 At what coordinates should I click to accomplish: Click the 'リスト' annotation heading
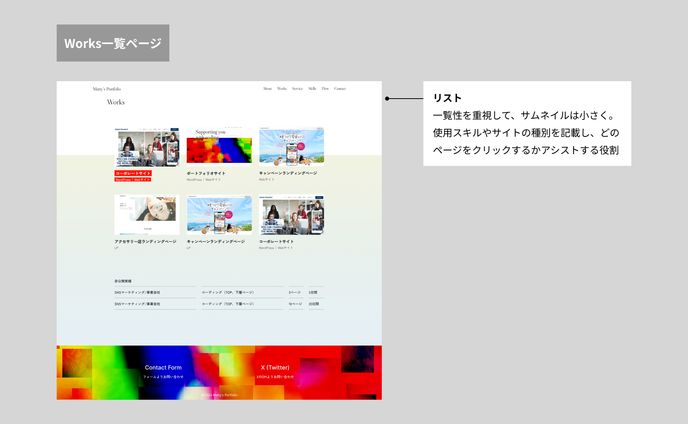pyautogui.click(x=447, y=98)
